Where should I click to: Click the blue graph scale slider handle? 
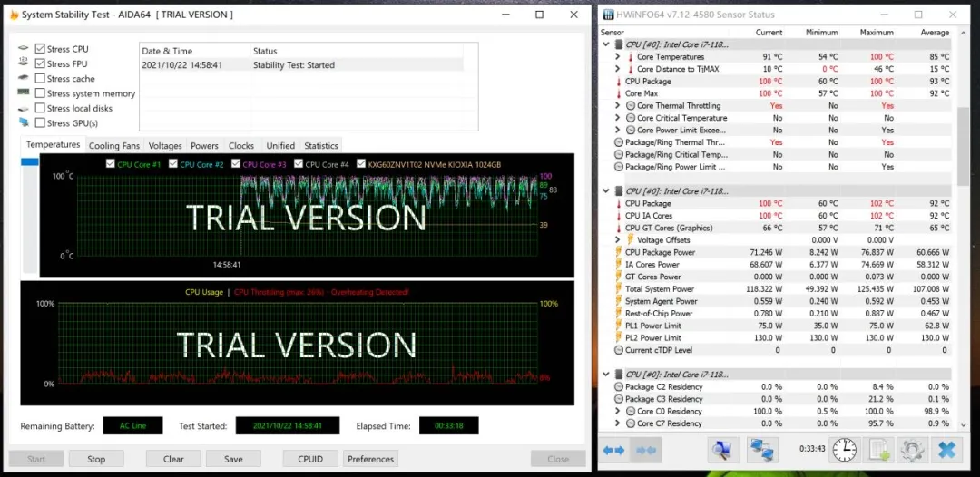[30, 162]
